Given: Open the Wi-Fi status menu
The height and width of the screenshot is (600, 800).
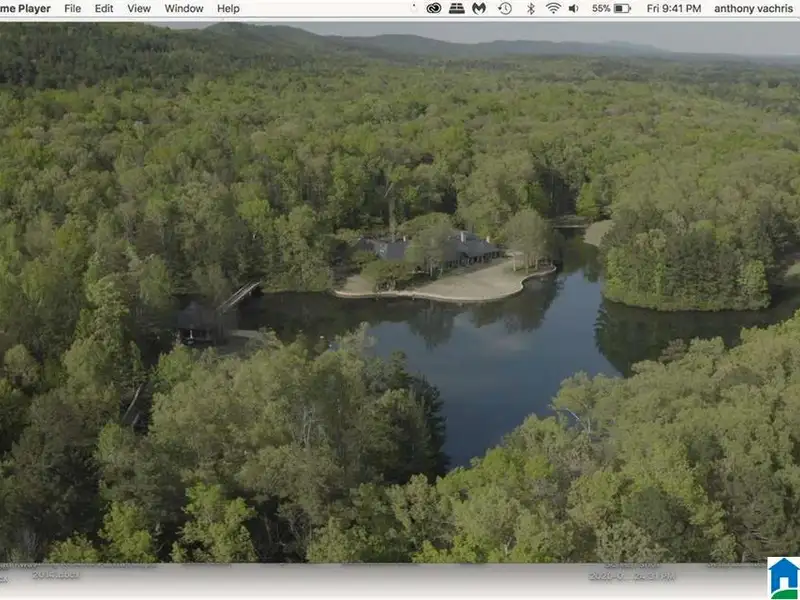Looking at the screenshot, I should tap(553, 8).
